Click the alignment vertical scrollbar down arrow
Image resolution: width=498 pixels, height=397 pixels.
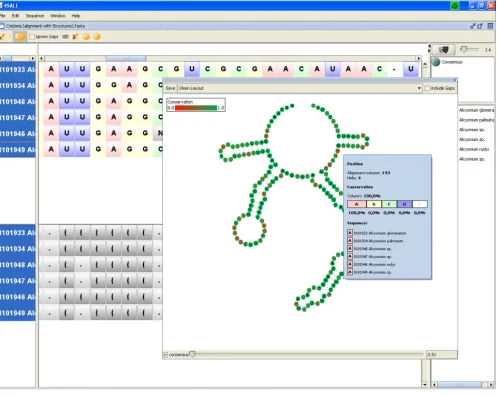point(425,384)
